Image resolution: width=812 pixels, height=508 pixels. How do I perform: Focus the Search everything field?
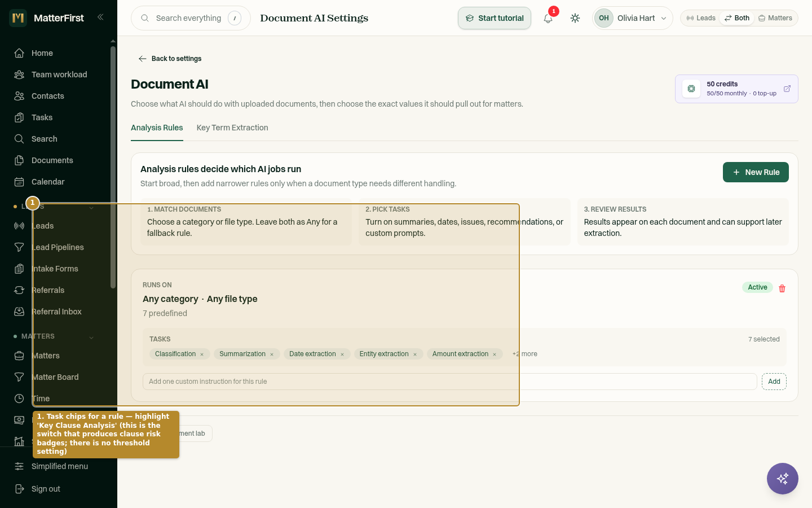click(x=191, y=18)
